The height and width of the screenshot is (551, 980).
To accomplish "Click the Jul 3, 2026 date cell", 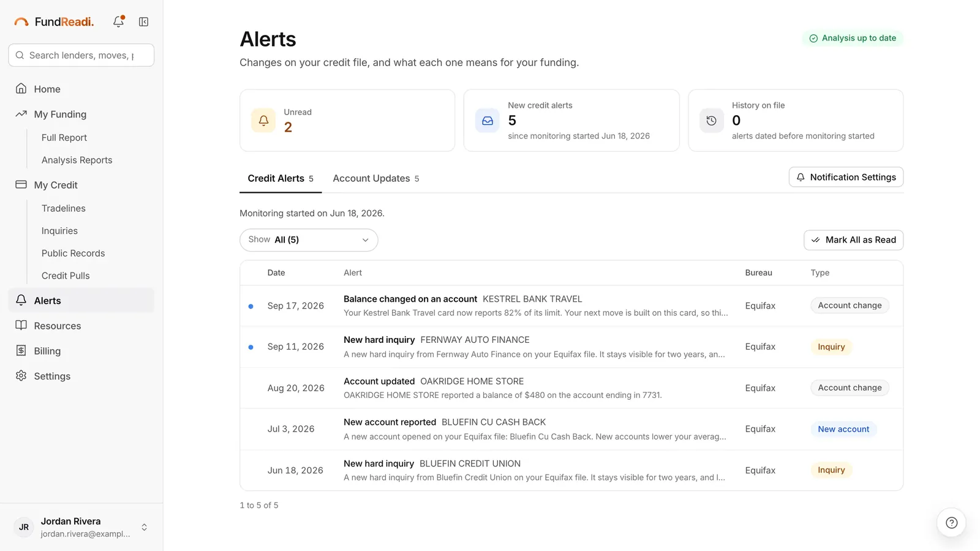I will [291, 429].
